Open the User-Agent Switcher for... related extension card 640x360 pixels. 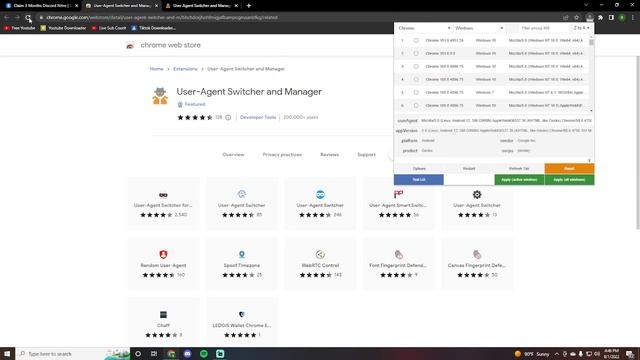(x=163, y=203)
